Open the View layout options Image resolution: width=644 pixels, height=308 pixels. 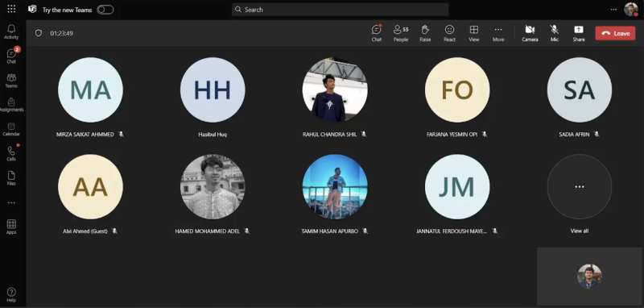click(x=474, y=33)
